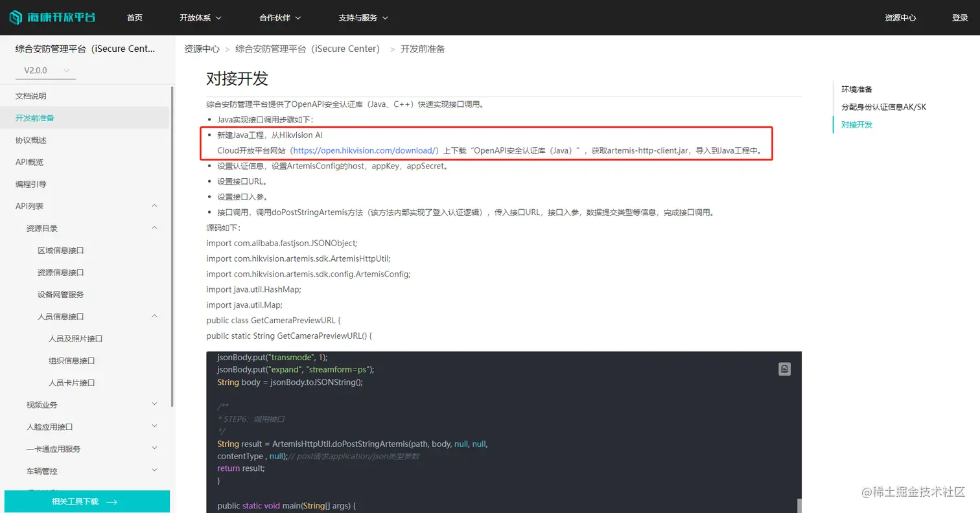
Task: Click the 'public static void main' code line
Action: (286, 505)
